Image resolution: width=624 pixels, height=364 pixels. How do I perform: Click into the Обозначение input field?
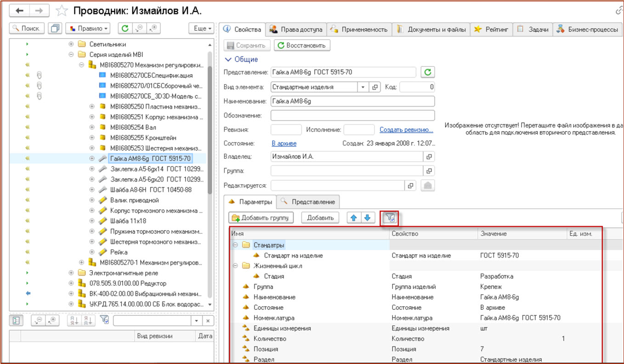[352, 115]
